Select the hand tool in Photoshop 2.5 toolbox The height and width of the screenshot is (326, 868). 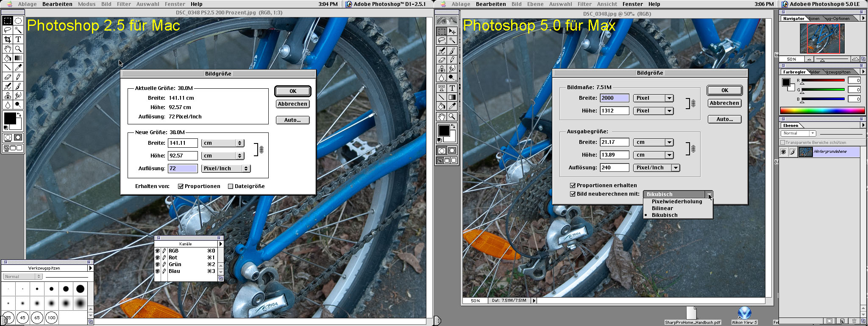click(x=8, y=48)
